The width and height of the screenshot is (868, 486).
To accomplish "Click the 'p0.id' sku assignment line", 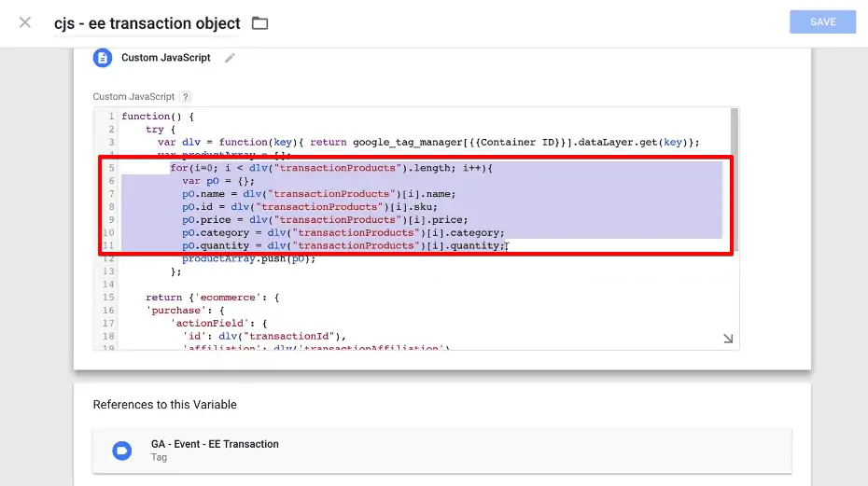I will coord(310,207).
